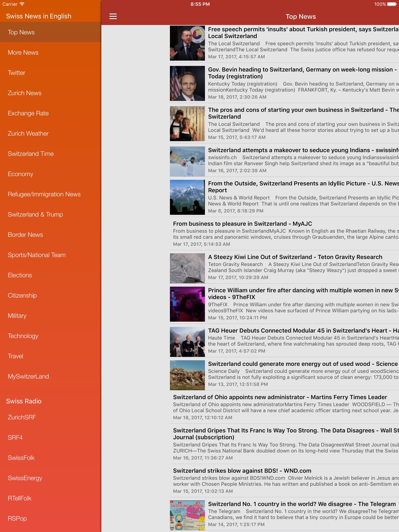The image size is (399, 532).
Task: Tap the Top News header title
Action: click(x=301, y=16)
